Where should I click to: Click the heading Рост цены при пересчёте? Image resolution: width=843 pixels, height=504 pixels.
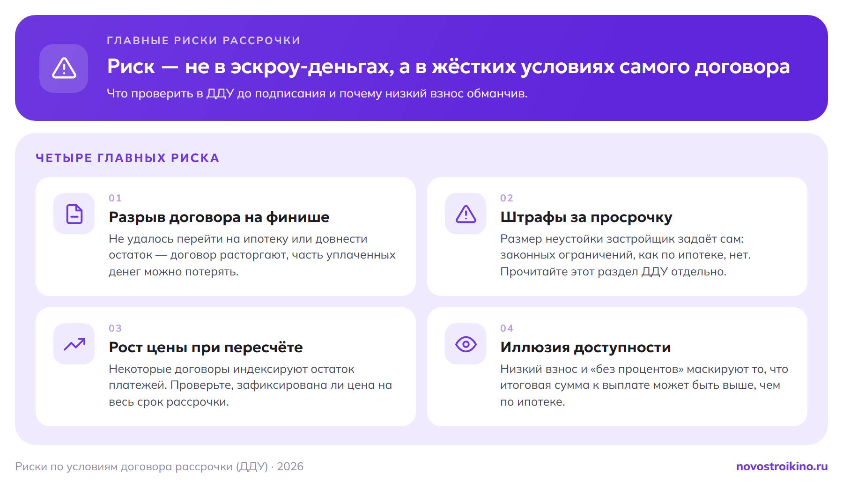pyautogui.click(x=206, y=347)
